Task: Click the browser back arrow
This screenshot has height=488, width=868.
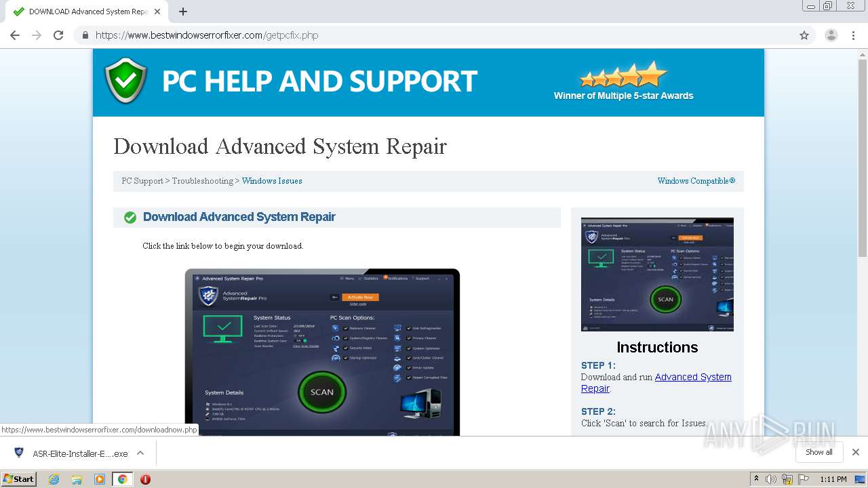Action: (x=15, y=35)
